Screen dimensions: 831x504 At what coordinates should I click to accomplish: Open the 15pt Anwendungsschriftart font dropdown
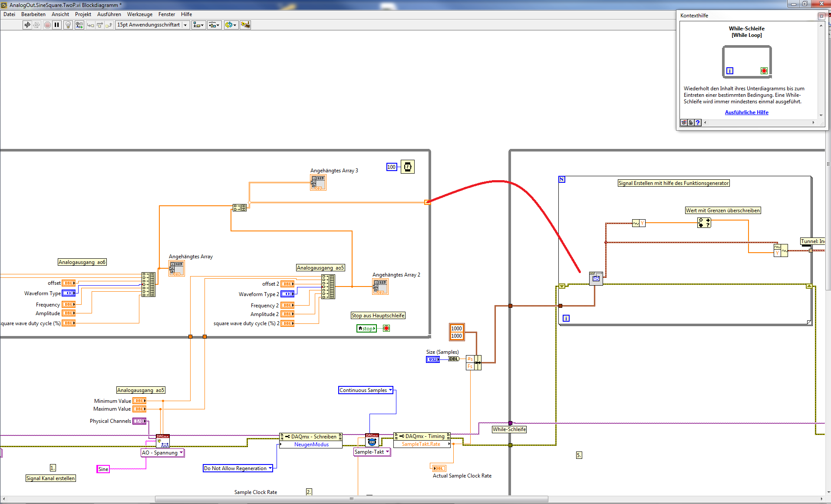tap(152, 25)
